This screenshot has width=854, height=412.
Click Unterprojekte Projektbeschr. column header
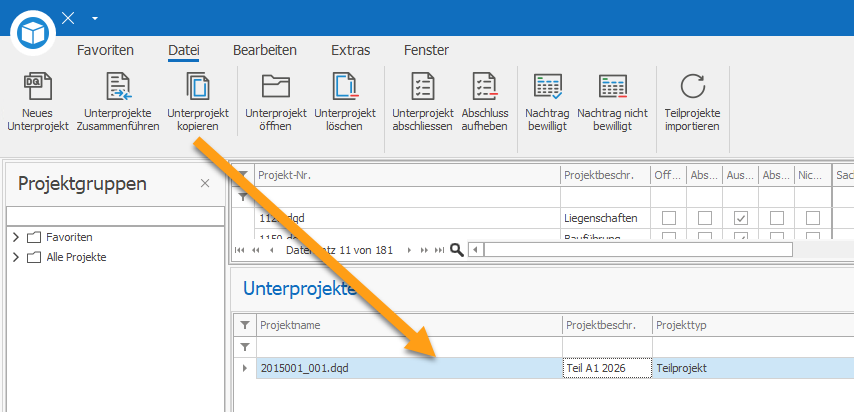pyautogui.click(x=607, y=325)
